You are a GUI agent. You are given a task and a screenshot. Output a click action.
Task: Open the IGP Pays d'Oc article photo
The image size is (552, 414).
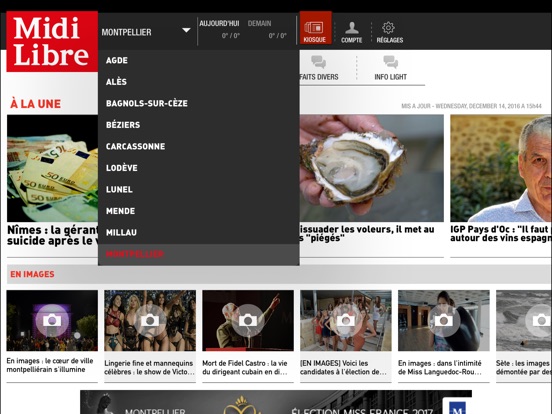coord(501,168)
